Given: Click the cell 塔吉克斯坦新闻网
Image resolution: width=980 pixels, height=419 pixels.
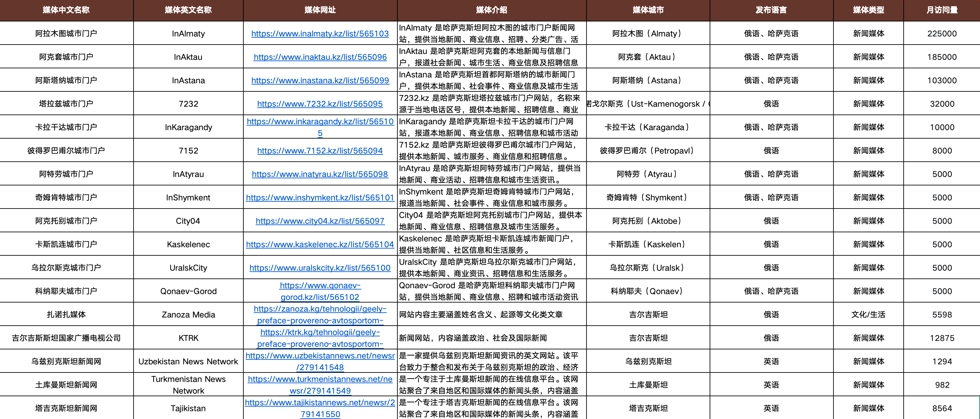Looking at the screenshot, I should point(67,408).
